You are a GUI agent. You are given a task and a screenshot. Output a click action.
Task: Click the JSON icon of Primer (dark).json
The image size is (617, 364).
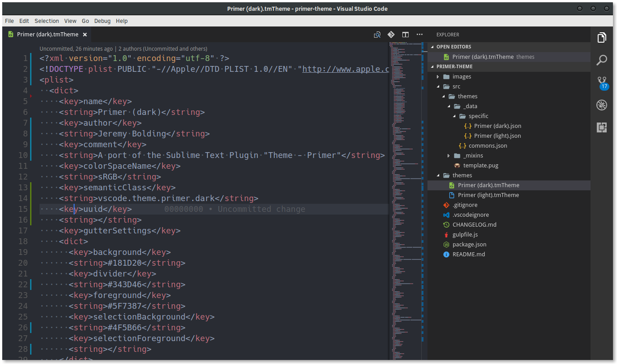pyautogui.click(x=468, y=126)
